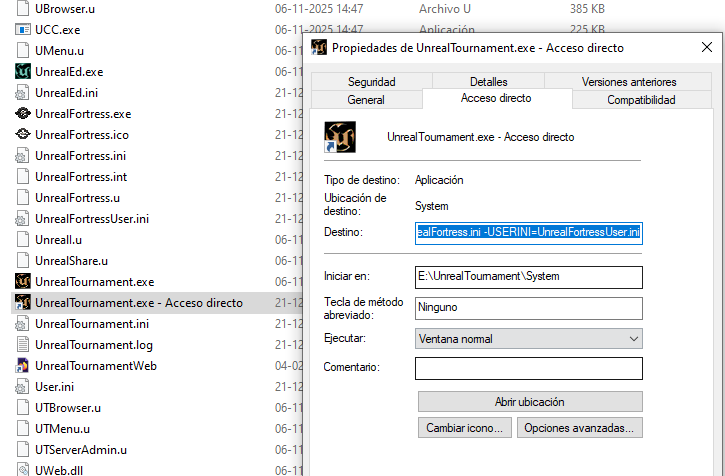Click the UnrealFortress.ico icon
This screenshot has width=725, height=476.
coord(23,135)
